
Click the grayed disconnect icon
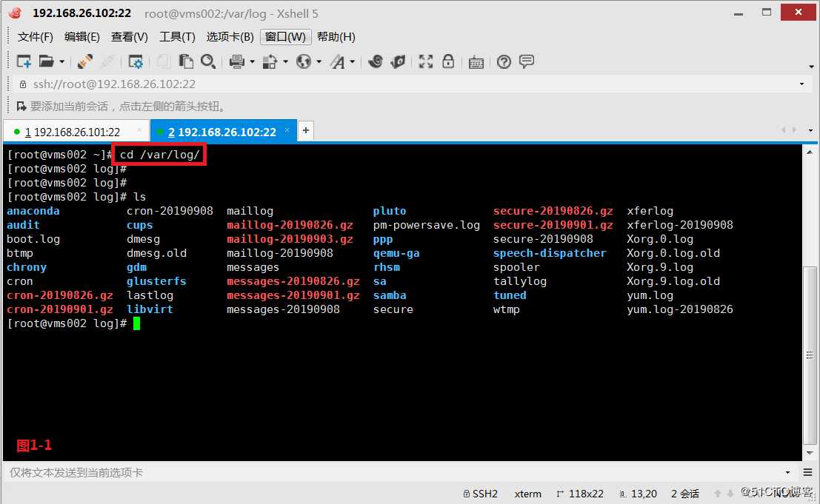pyautogui.click(x=107, y=61)
